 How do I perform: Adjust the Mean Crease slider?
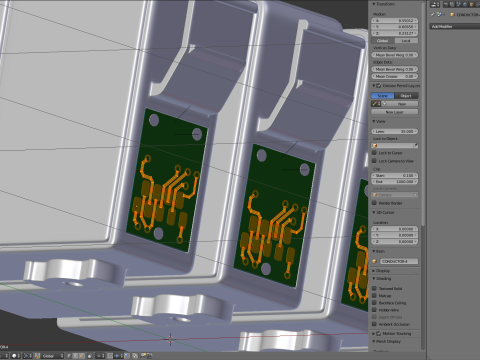click(395, 76)
